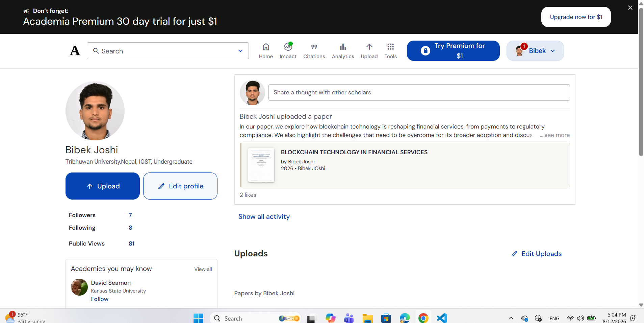Open Microsoft Edge from the taskbar
This screenshot has width=644, height=323.
(405, 318)
